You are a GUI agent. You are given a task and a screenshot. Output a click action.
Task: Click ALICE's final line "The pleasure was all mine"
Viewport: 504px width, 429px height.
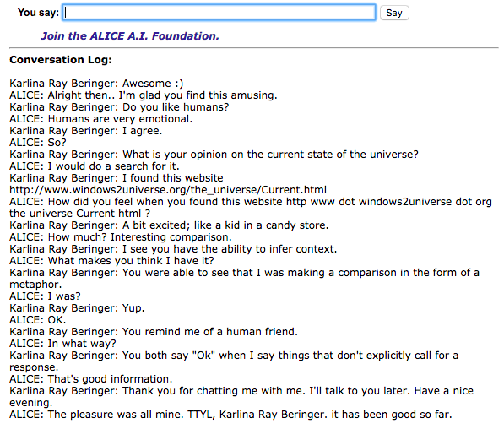click(117, 415)
